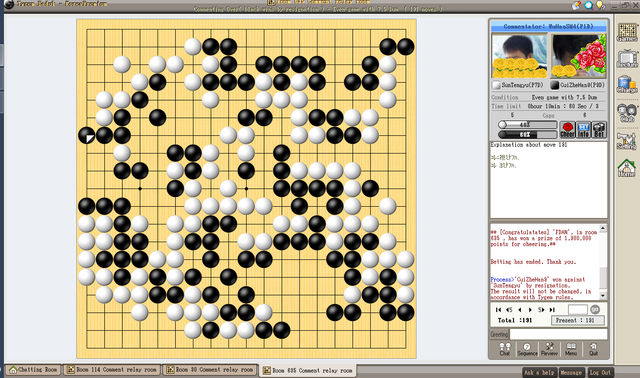Open the Sequence tool
Screen dimensions: 640x378
(x=527, y=349)
